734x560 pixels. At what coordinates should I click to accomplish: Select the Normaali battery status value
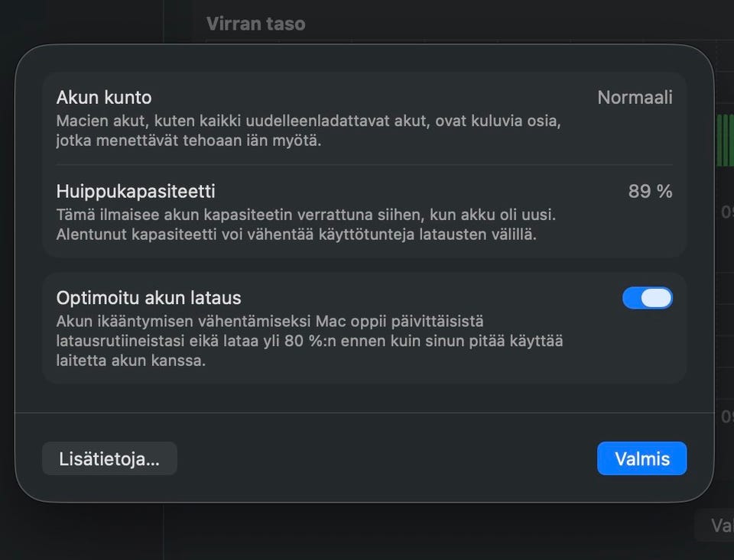tap(635, 98)
